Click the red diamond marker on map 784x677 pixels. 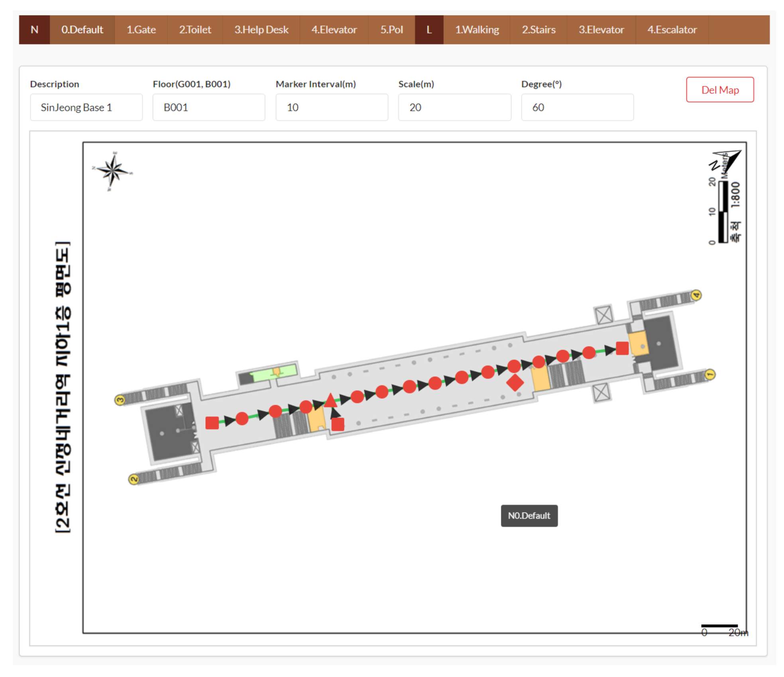pos(514,382)
